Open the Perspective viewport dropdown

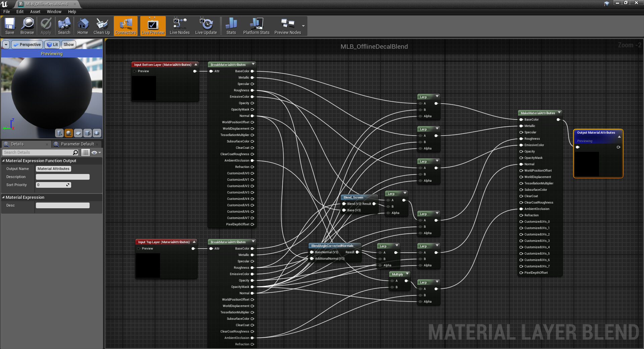(27, 44)
